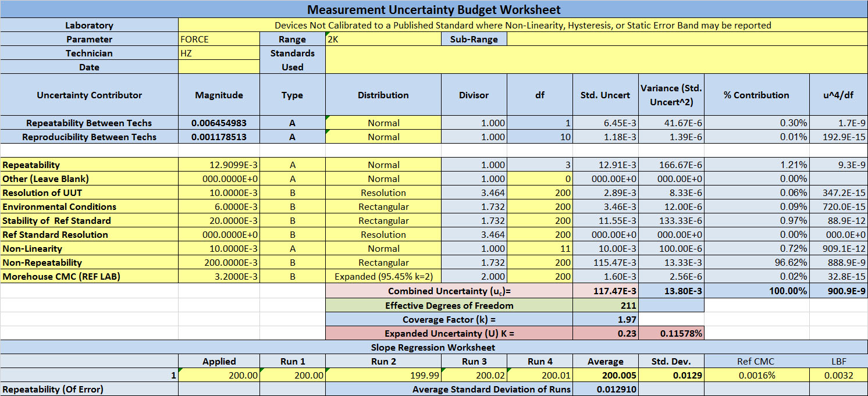This screenshot has width=868, height=396.
Task: Click the FORCE parameter input cell
Action: coord(218,39)
